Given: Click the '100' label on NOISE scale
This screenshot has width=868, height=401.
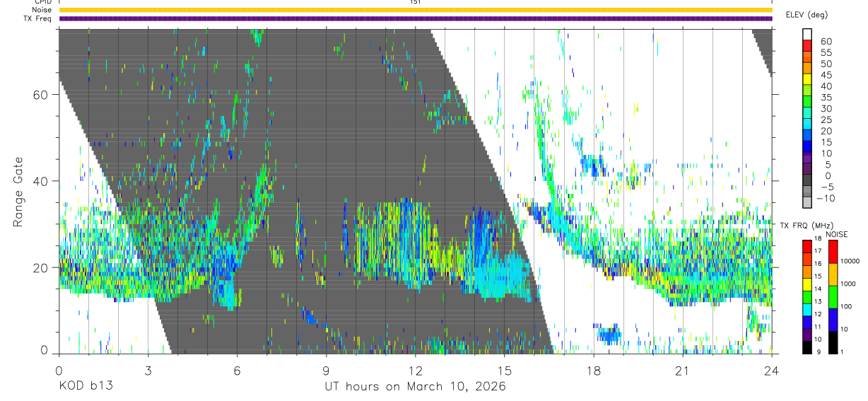Looking at the screenshot, I should 846,306.
